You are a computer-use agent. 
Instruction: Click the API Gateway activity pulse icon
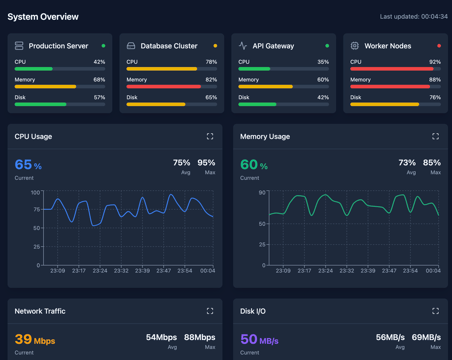pyautogui.click(x=243, y=46)
